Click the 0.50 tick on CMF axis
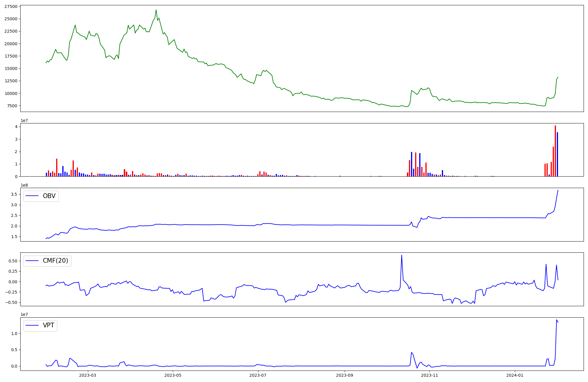The image size is (588, 382). point(13,261)
